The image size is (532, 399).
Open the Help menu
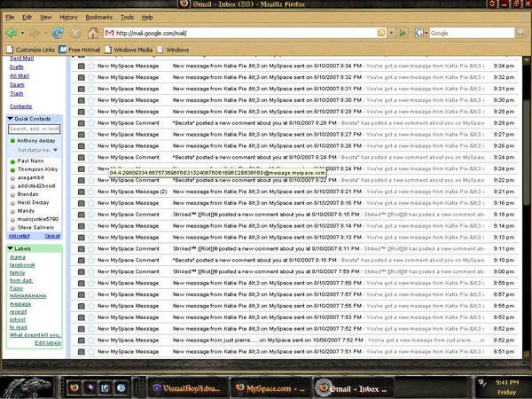pyautogui.click(x=147, y=18)
